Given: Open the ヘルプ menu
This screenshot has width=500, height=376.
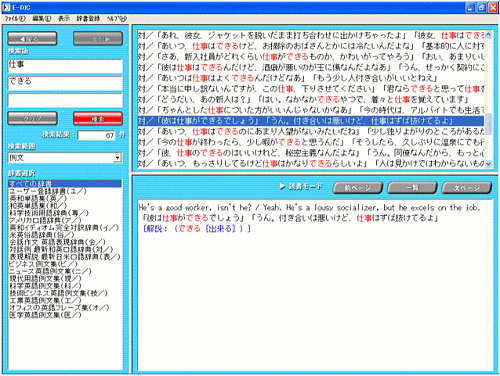Looking at the screenshot, I should click(117, 19).
